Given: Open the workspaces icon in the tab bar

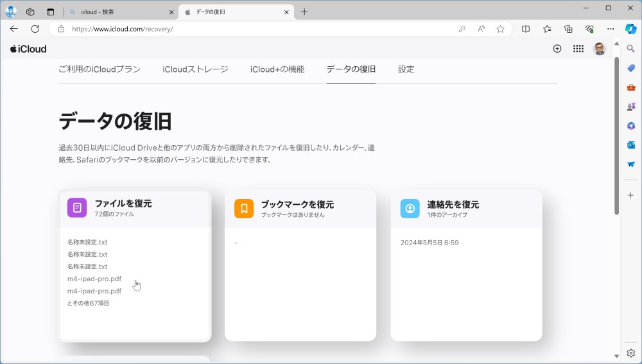Looking at the screenshot, I should pos(30,12).
